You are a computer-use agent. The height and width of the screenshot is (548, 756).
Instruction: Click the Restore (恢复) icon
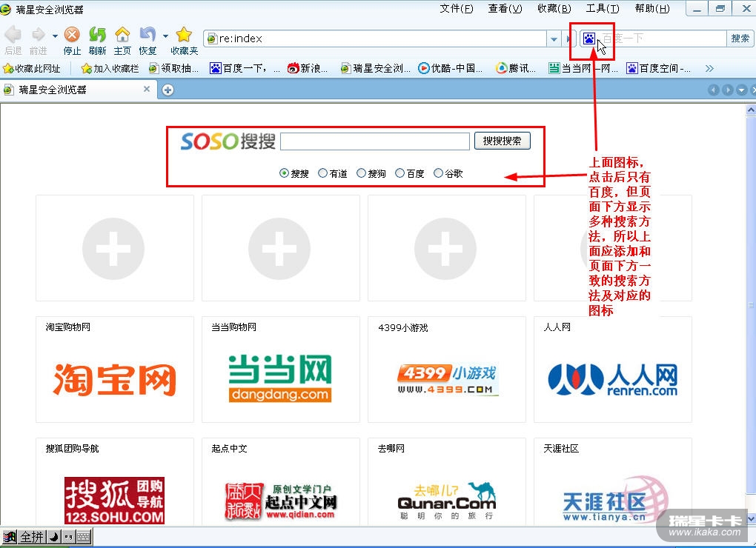[147, 35]
